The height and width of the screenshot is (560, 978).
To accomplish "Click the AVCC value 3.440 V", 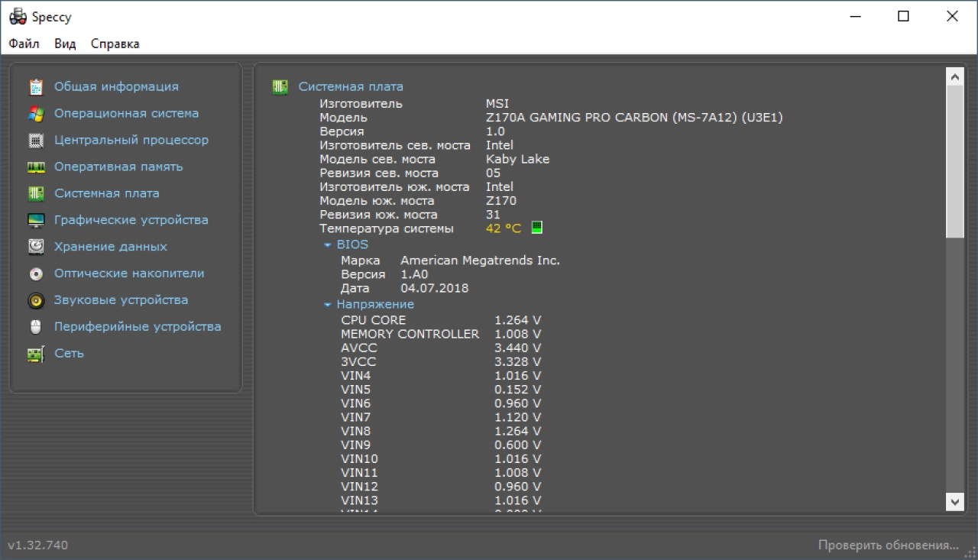I will coord(518,348).
